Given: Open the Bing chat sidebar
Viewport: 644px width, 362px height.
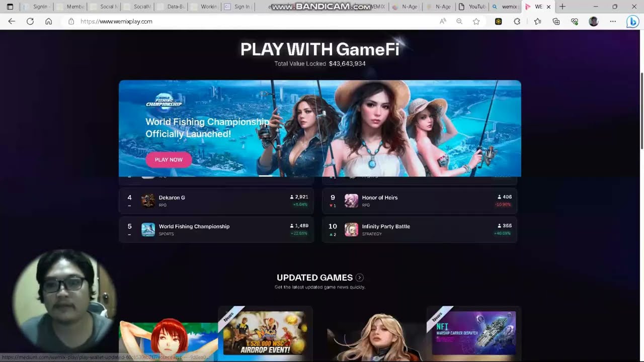Looking at the screenshot, I should (x=632, y=22).
